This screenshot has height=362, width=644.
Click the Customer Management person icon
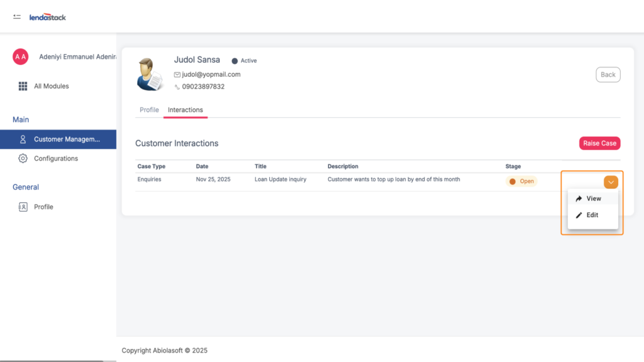tap(23, 139)
